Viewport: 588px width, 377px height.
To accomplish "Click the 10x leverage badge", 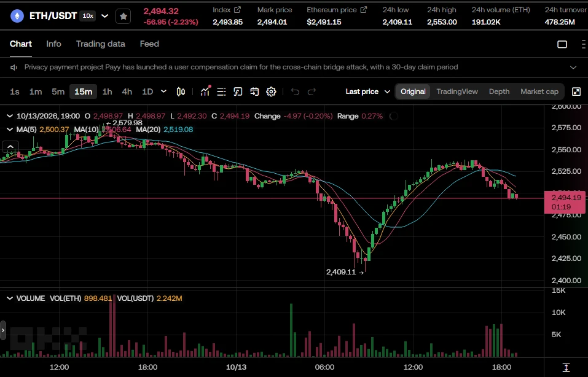I will coord(88,16).
